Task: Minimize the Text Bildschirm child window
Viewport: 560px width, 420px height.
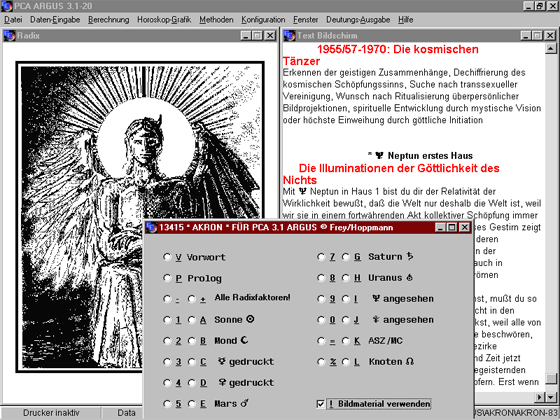Action: click(526, 35)
